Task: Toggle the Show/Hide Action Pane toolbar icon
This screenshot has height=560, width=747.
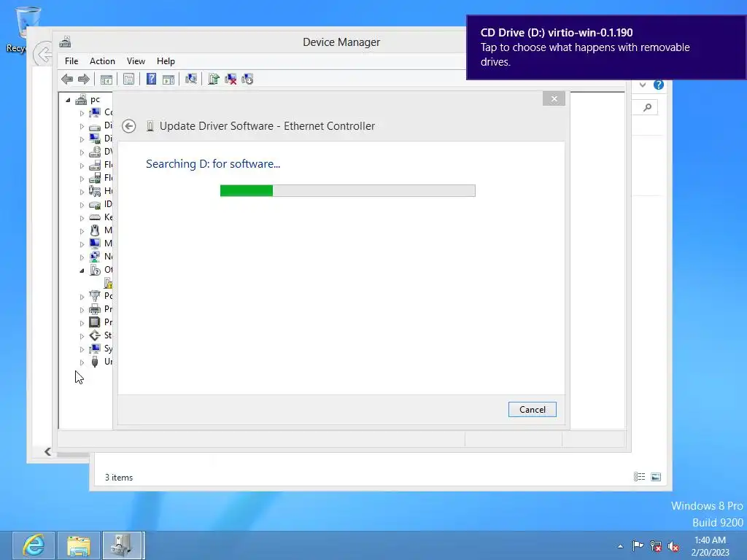Action: (x=169, y=79)
